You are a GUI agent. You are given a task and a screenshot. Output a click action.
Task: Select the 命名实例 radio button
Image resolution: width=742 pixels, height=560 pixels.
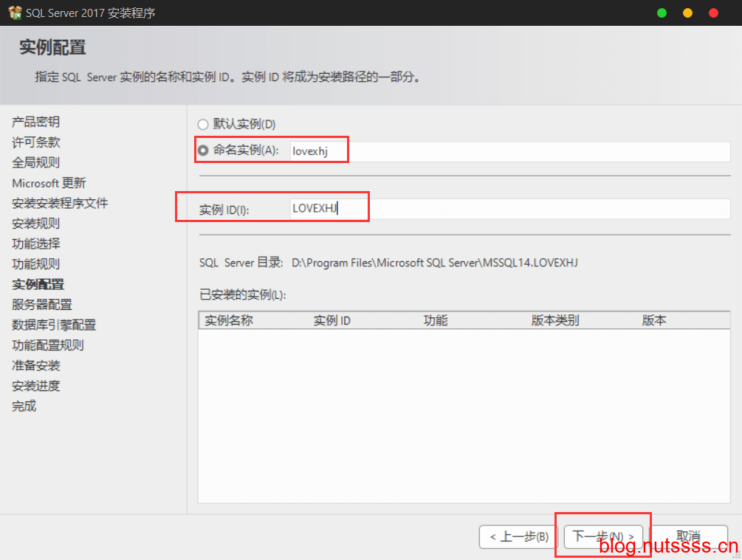203,151
